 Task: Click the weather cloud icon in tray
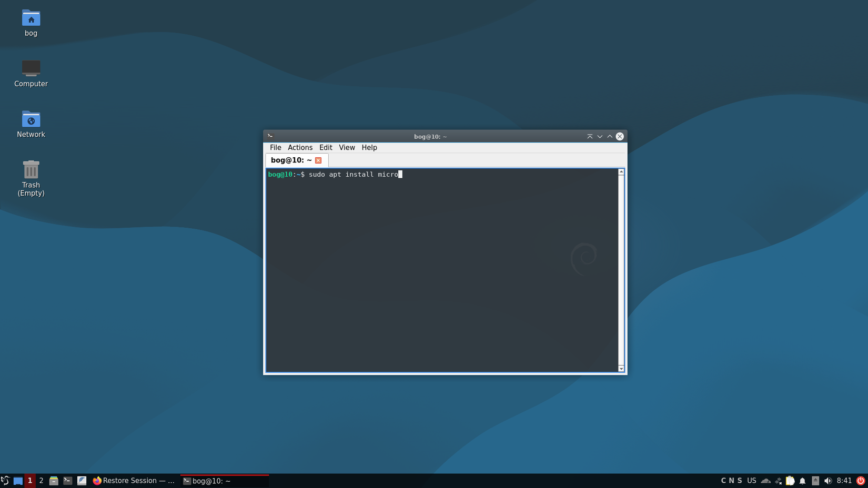click(x=765, y=480)
